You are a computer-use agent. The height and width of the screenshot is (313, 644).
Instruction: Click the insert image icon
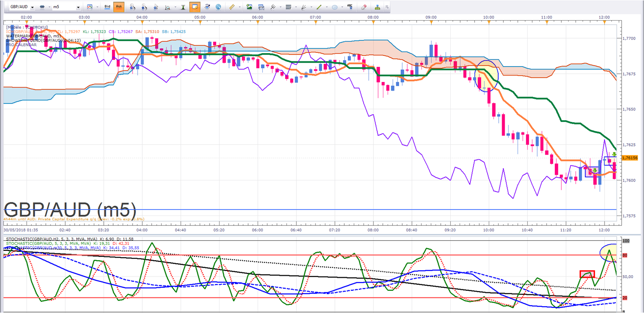[x=249, y=7]
